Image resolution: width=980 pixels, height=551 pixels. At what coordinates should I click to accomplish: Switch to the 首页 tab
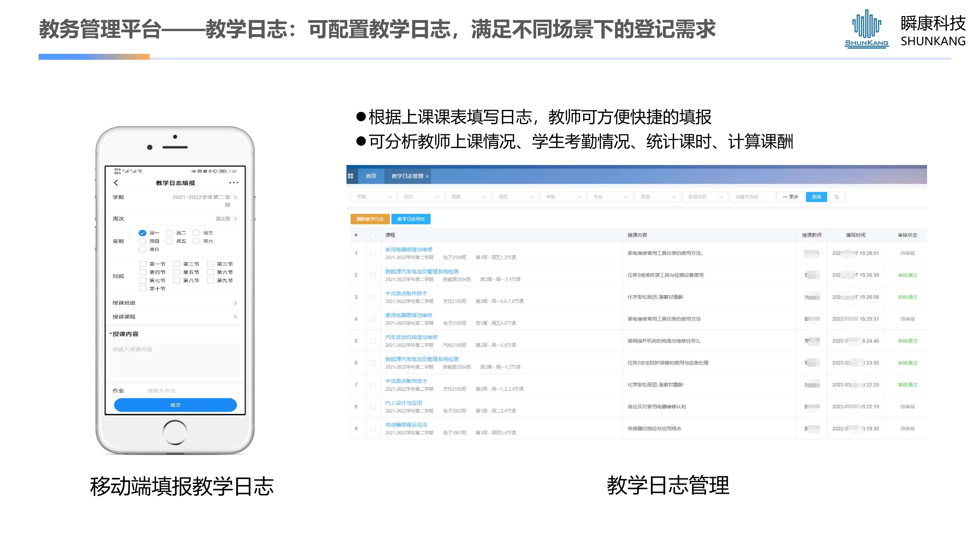coord(371,176)
